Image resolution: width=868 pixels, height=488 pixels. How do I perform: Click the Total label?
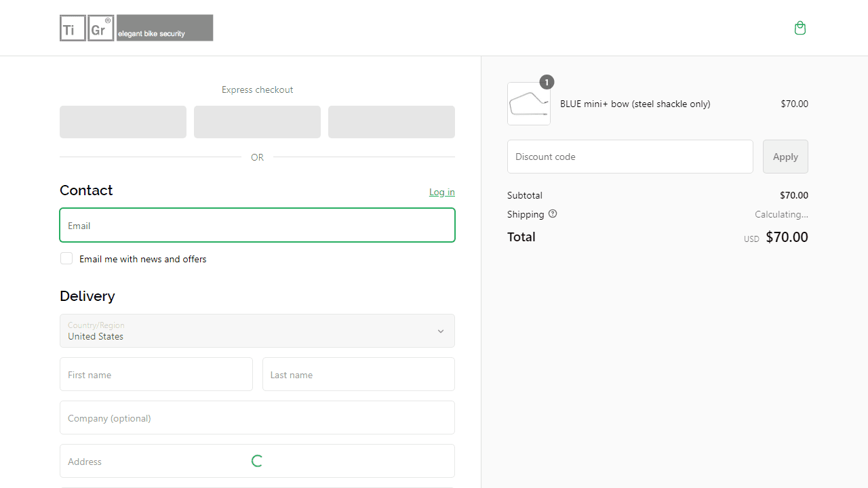pyautogui.click(x=521, y=237)
